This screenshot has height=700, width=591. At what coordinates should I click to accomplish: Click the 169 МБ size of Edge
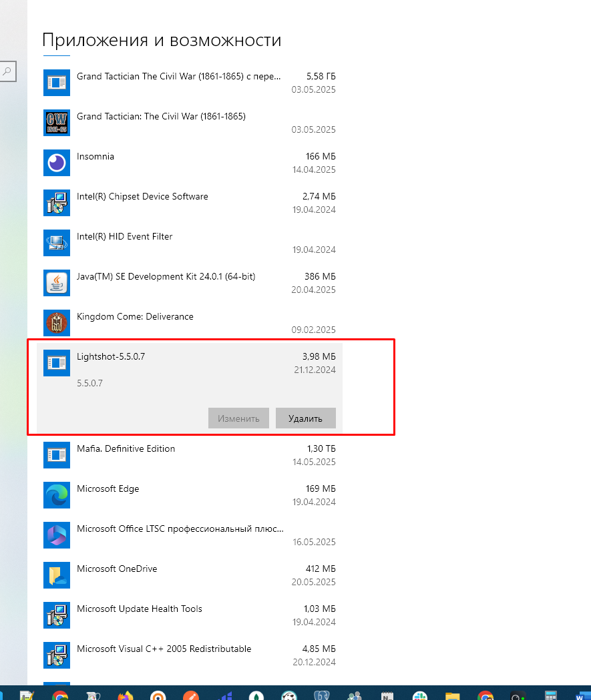click(x=321, y=489)
